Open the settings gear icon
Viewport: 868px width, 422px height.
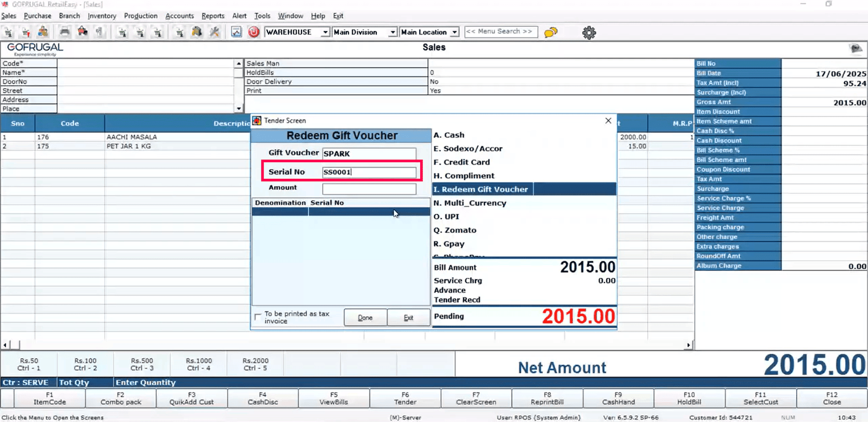pyautogui.click(x=589, y=32)
